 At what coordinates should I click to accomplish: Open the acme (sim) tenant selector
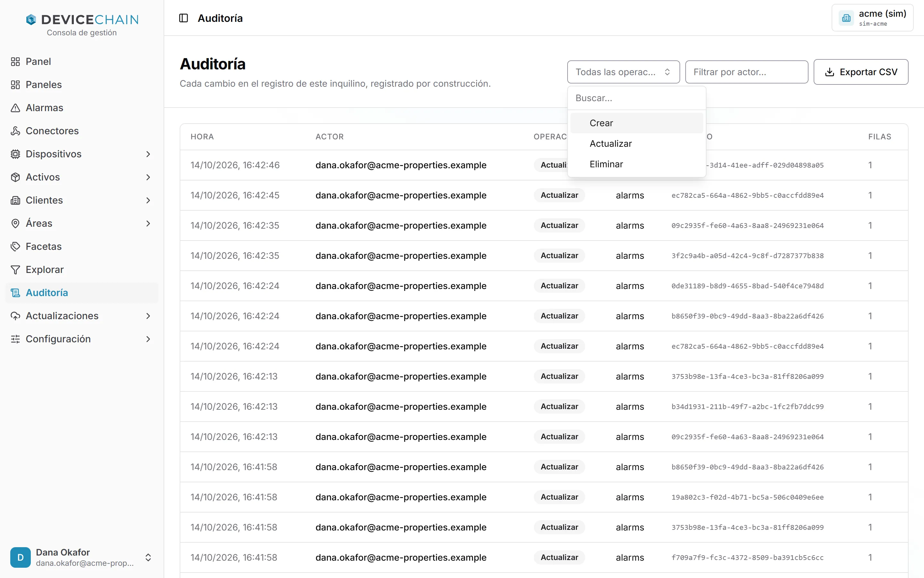872,18
